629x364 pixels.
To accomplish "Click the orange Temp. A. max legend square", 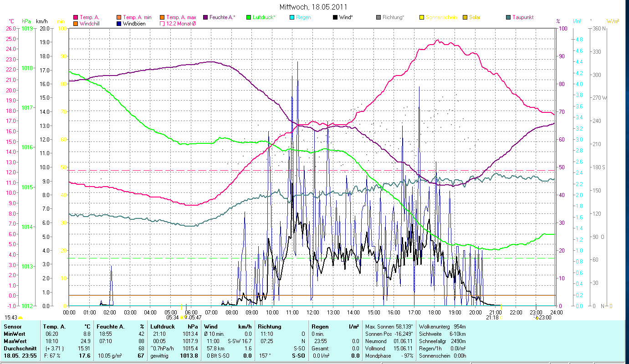I will pyautogui.click(x=162, y=17).
